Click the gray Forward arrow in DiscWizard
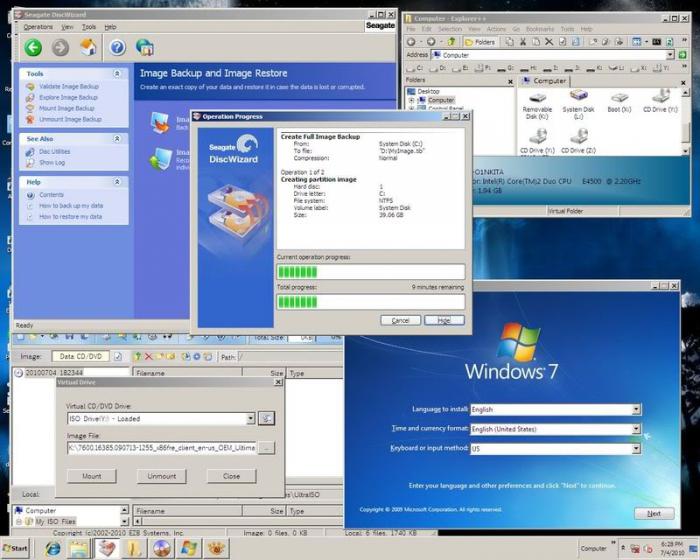Viewport: 700px width, 560px height. 60,47
